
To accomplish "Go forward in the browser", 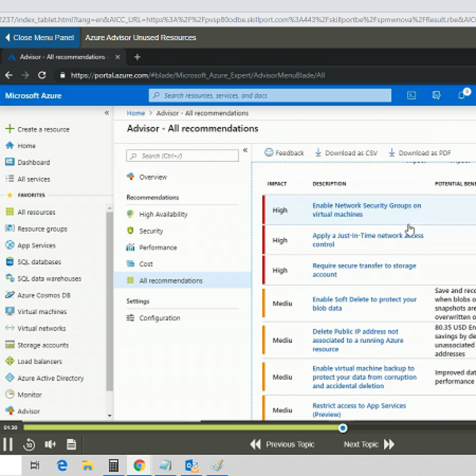I will pos(26,75).
